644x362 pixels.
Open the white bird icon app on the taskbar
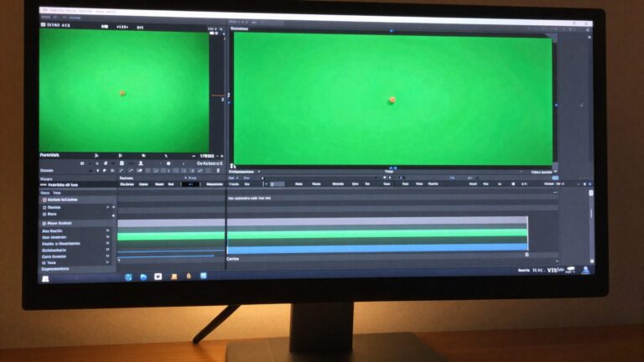click(158, 277)
